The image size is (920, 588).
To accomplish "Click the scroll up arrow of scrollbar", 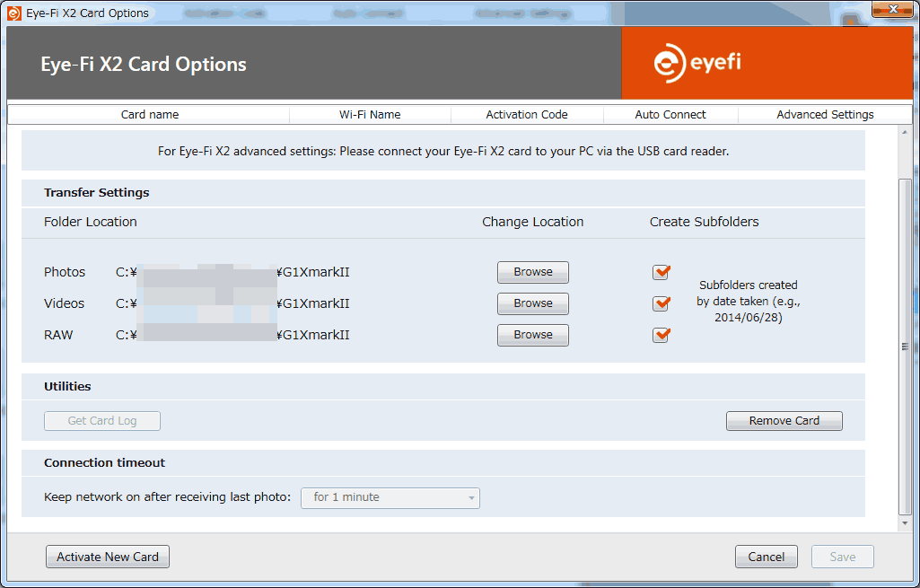I will 905,133.
